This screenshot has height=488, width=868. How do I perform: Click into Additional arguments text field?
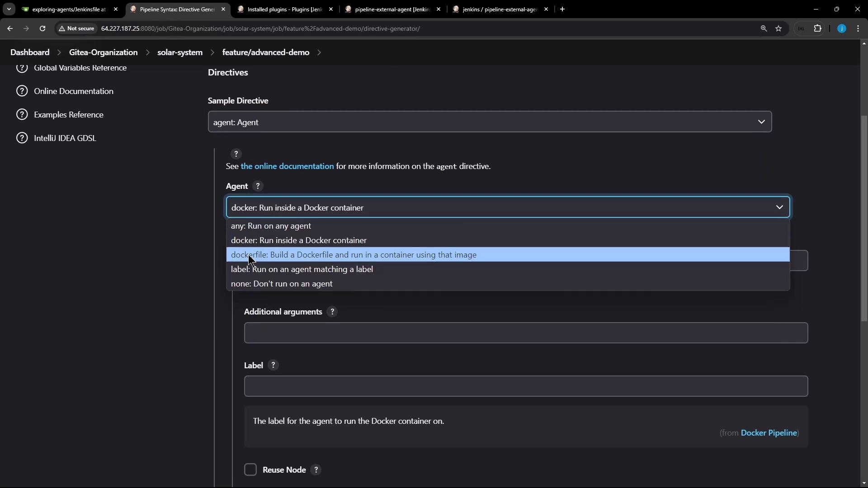click(525, 333)
